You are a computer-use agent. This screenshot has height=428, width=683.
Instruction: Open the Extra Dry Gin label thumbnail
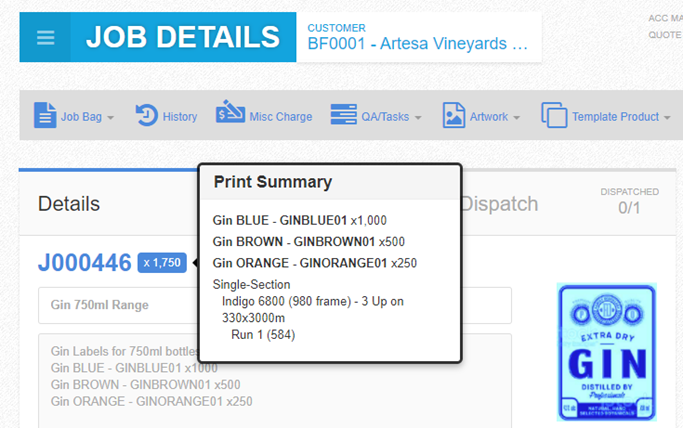click(607, 353)
